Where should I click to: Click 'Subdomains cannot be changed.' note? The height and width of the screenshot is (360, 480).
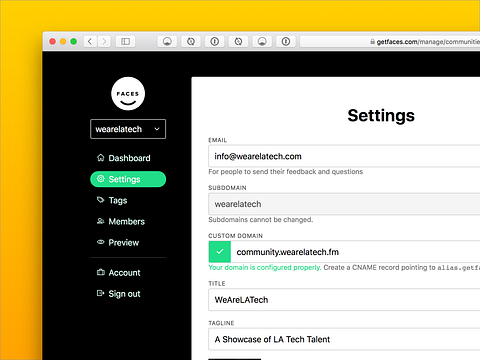261,220
